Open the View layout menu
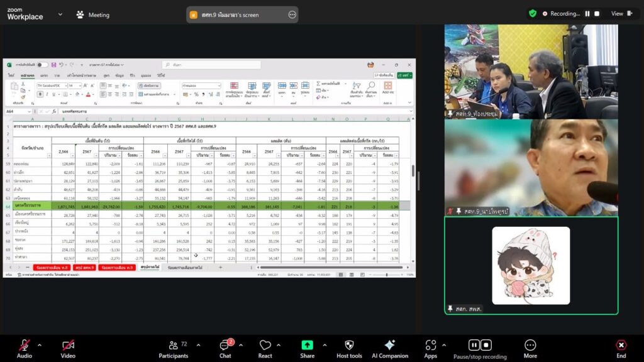This screenshot has width=644, height=362. click(619, 13)
